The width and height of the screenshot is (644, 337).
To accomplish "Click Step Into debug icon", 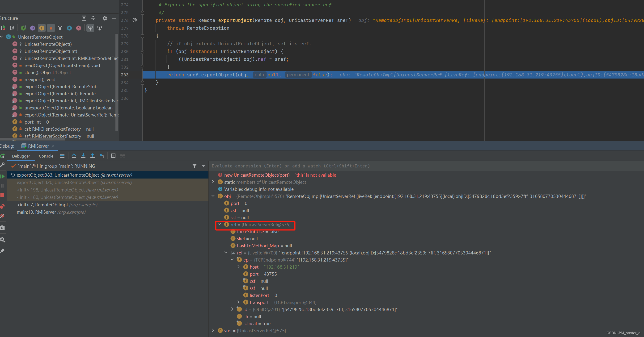I will click(83, 156).
